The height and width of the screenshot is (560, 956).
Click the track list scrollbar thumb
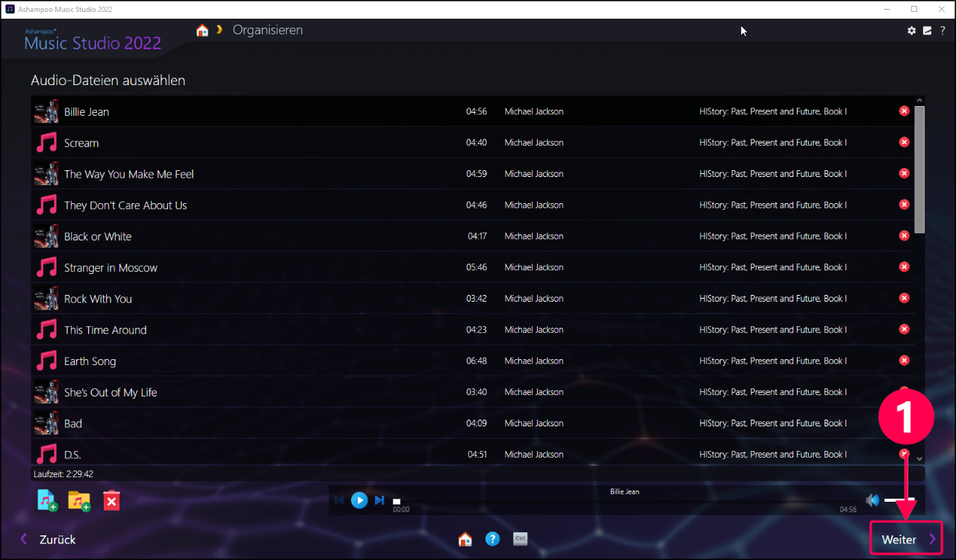tap(919, 169)
